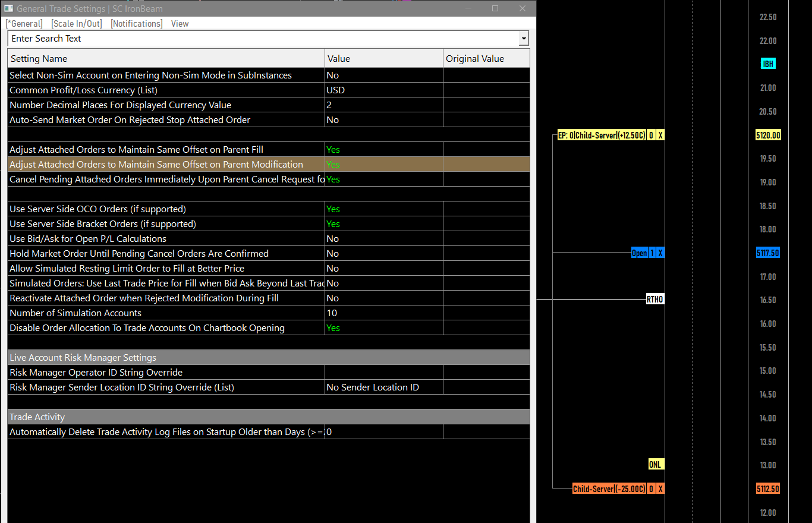The image size is (812, 523).
Task: Click the RTHO line label
Action: [x=654, y=300]
